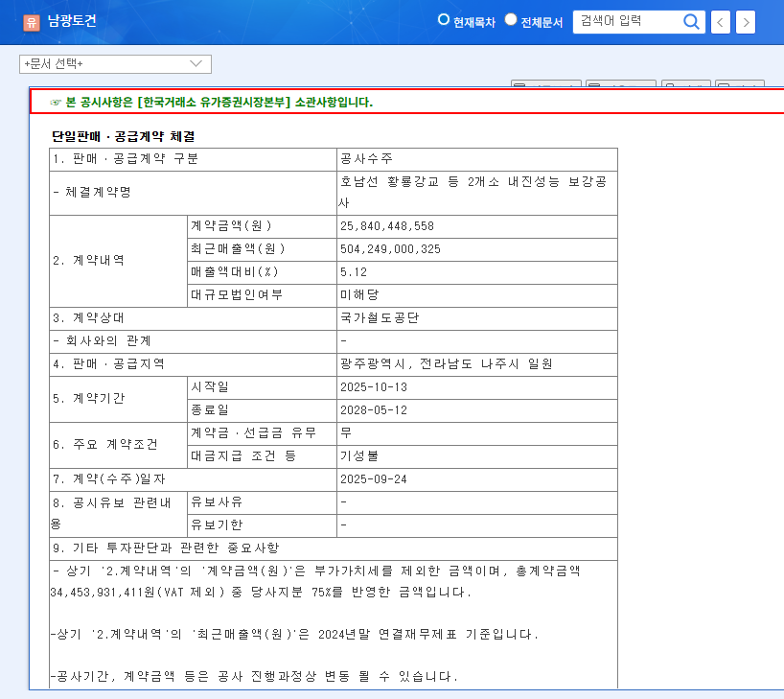Open the +문서 선택+ dropdown
The height and width of the screenshot is (699, 784).
coord(115,64)
